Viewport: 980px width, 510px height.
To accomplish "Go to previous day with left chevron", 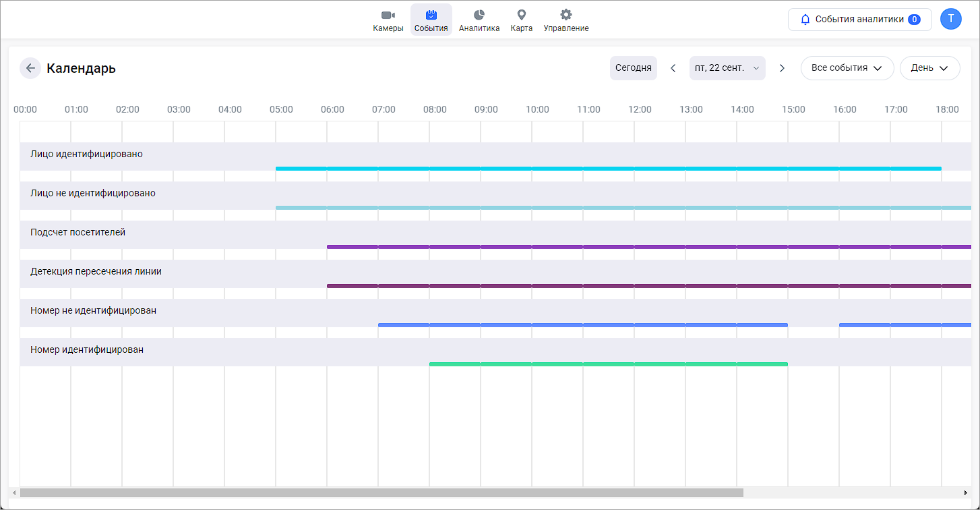I will tap(673, 68).
